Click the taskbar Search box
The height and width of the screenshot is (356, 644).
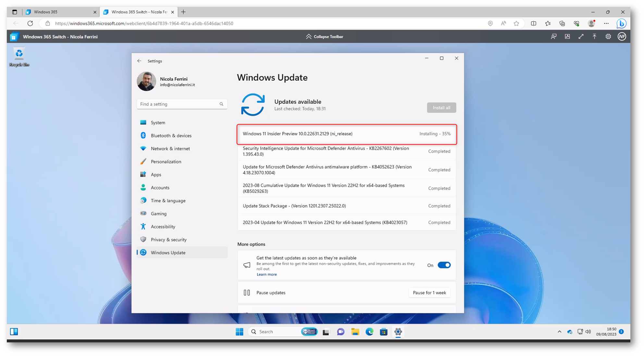click(283, 332)
